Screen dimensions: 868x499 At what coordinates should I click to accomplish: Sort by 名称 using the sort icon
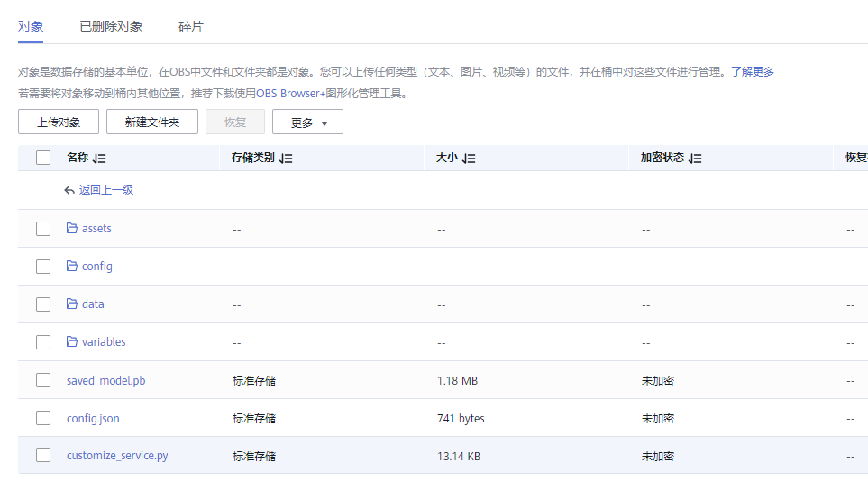click(x=100, y=159)
